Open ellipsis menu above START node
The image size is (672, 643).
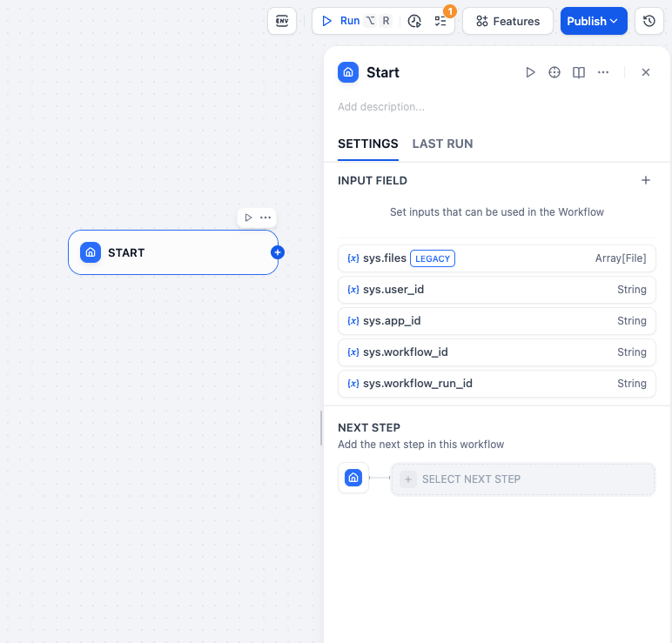coord(265,218)
